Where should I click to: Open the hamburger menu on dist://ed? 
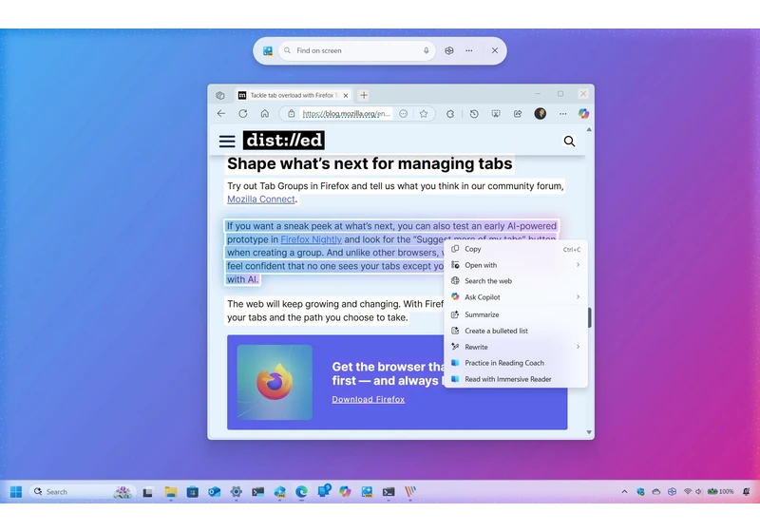coord(227,141)
